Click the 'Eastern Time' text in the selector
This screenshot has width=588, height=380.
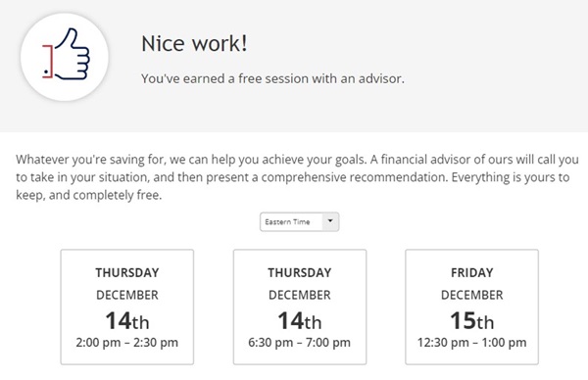[287, 222]
